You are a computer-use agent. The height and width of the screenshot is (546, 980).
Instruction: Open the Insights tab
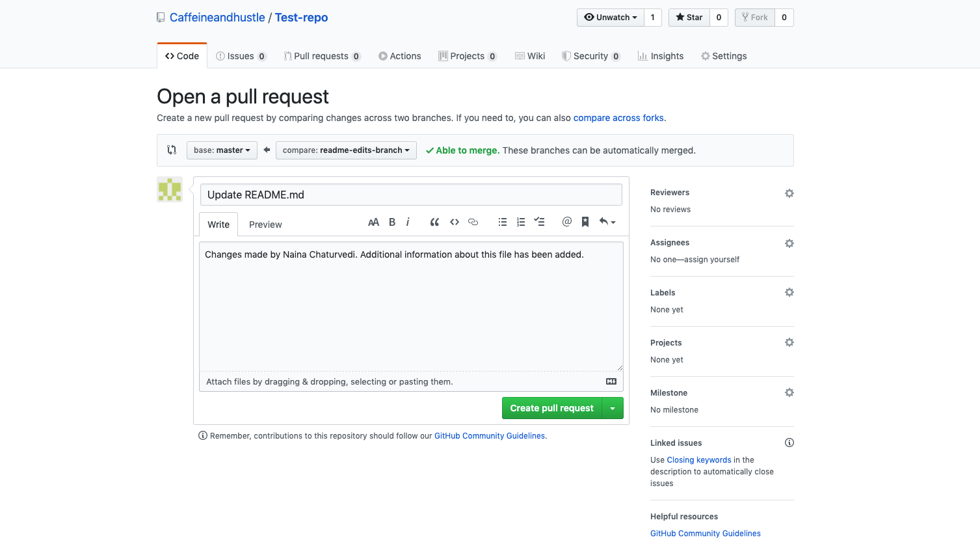pyautogui.click(x=661, y=56)
